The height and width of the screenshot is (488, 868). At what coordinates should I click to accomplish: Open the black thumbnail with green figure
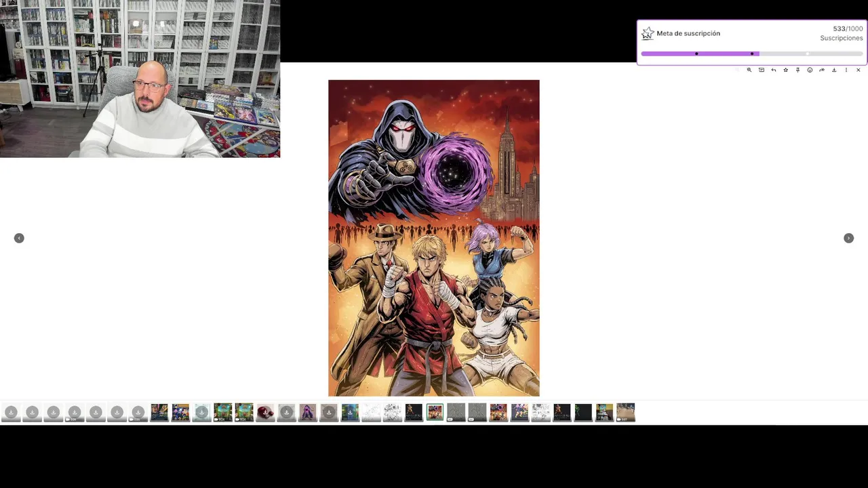tap(583, 412)
